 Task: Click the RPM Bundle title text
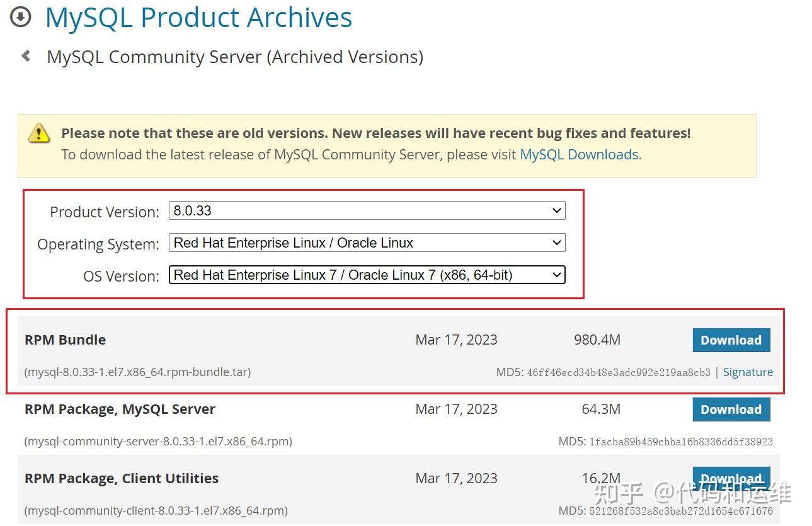point(65,340)
